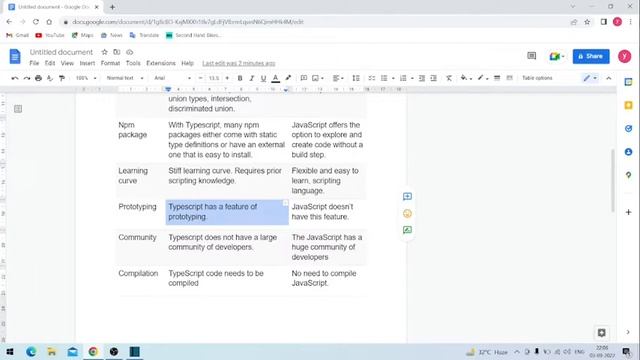Open table cell background color

click(465, 78)
